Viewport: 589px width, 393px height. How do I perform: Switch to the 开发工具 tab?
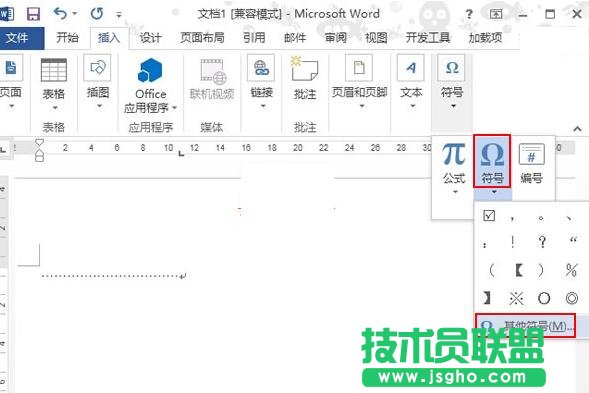[428, 38]
